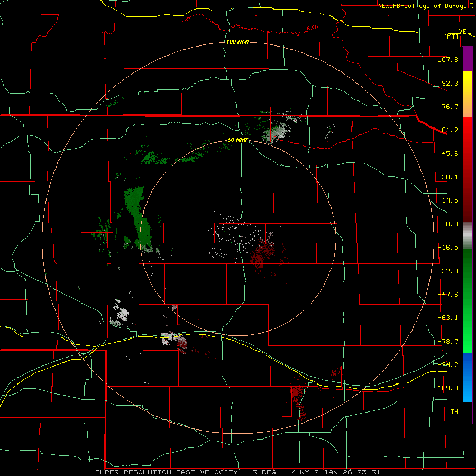Select the -16.5 scale value
Screen dimensions: 476x476
coord(448,248)
